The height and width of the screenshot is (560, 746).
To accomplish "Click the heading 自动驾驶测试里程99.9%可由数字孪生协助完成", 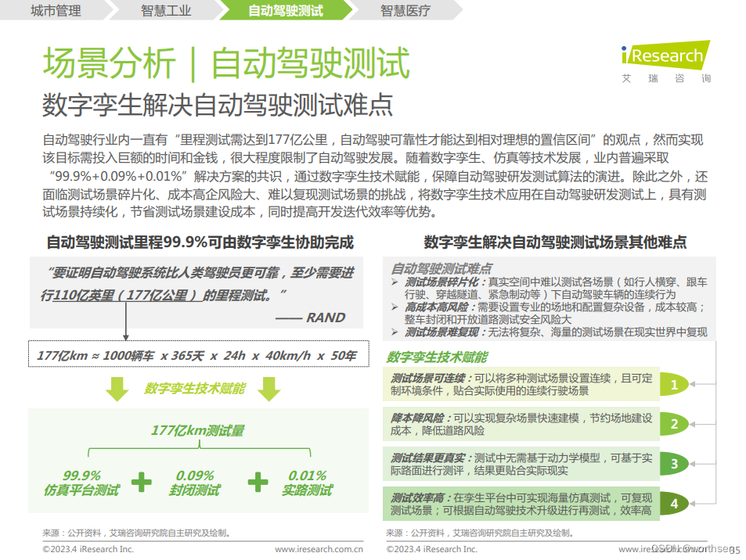I will coord(200,242).
